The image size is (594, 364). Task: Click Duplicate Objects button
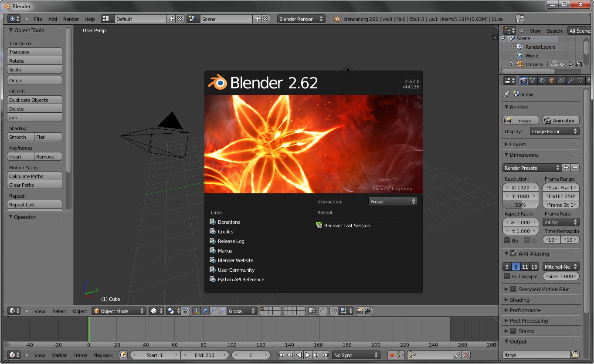point(34,100)
